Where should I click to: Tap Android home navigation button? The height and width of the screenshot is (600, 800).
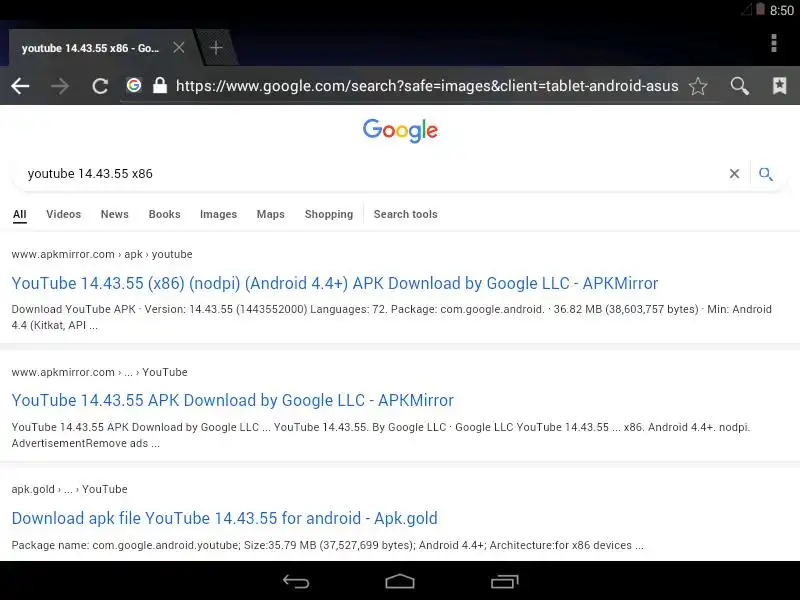point(400,581)
